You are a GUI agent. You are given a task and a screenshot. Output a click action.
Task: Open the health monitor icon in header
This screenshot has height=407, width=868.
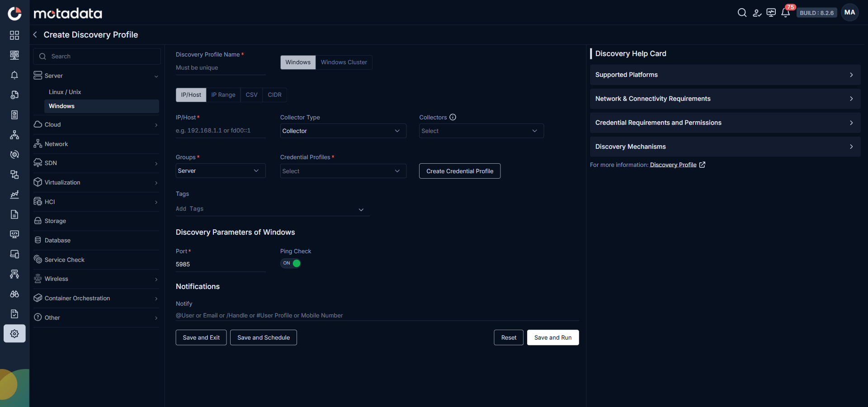pyautogui.click(x=771, y=13)
